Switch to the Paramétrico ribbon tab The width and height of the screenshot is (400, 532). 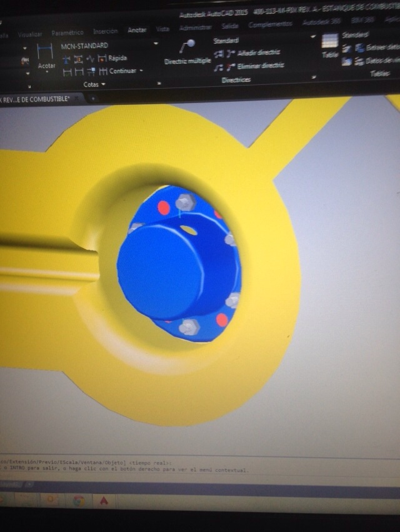pos(67,32)
